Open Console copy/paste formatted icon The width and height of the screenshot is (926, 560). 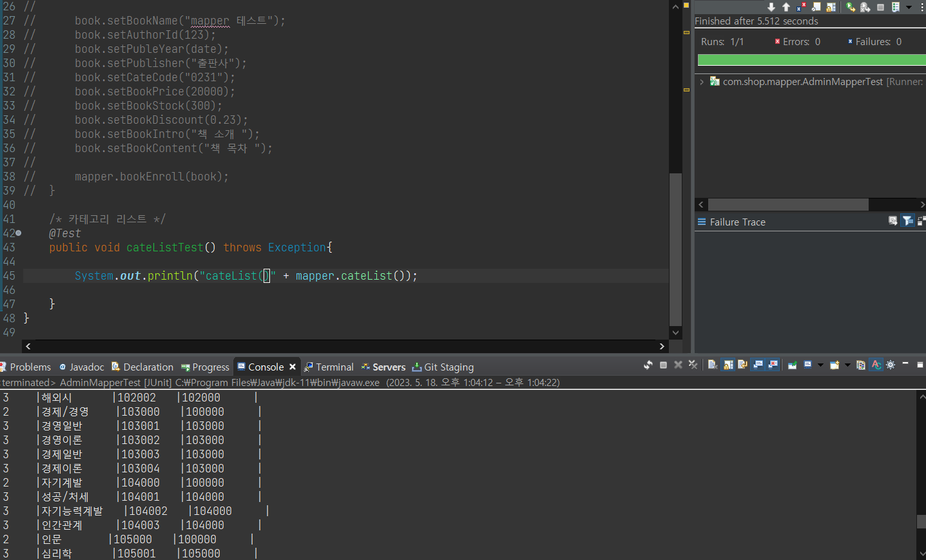coord(860,365)
